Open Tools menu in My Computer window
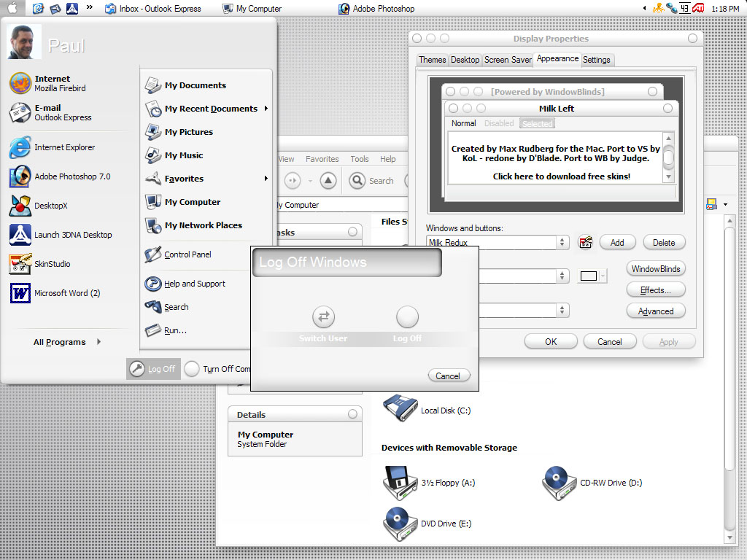The image size is (747, 560). click(360, 159)
